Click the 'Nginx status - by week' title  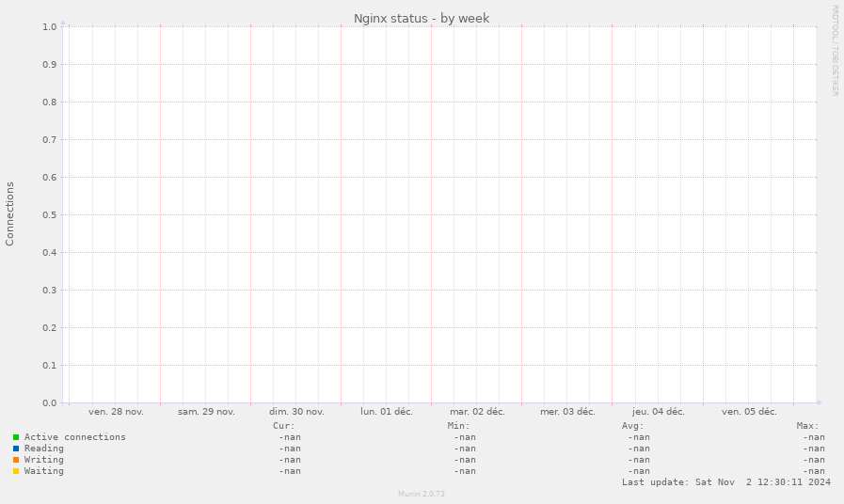[x=422, y=18]
